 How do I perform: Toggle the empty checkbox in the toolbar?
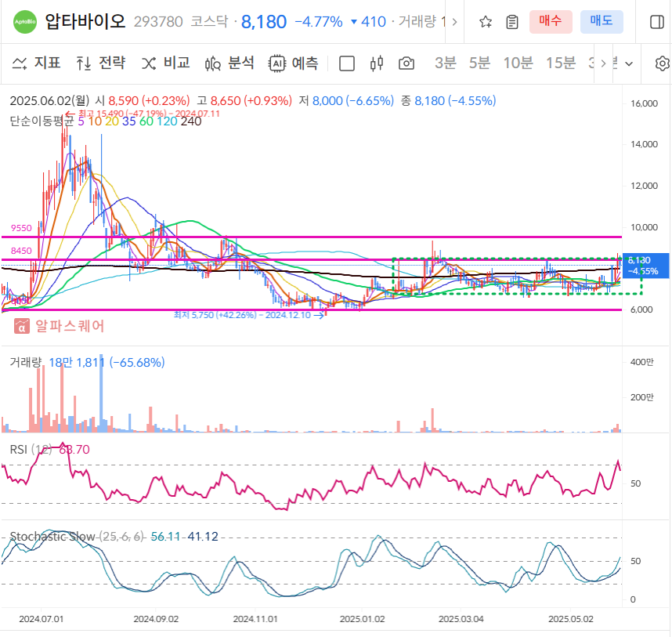[345, 63]
